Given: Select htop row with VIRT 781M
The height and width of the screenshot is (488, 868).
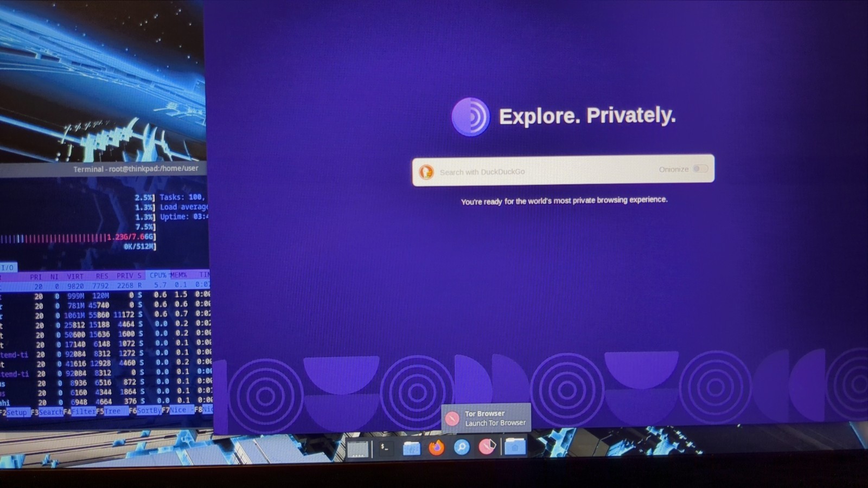Looking at the screenshot, I should click(105, 305).
